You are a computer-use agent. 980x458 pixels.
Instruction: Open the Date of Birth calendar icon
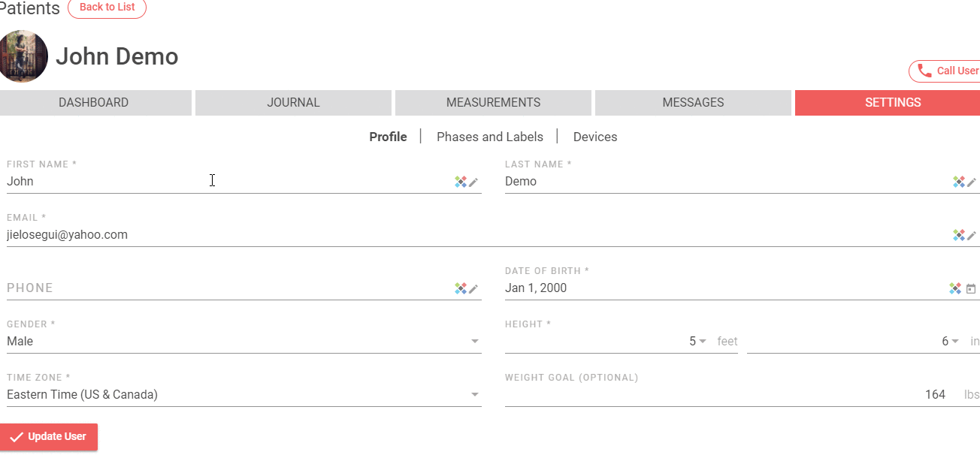pos(971,288)
